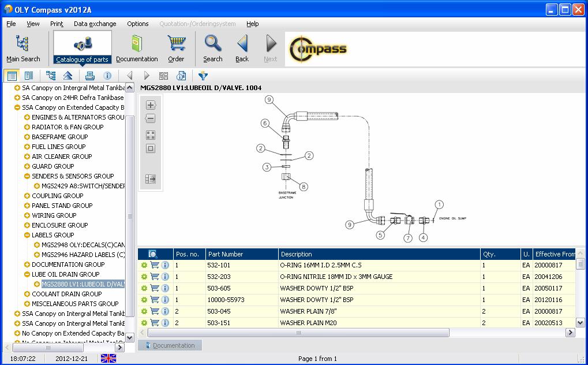Image resolution: width=588 pixels, height=365 pixels.
Task: Open the View menu
Action: 33,24
